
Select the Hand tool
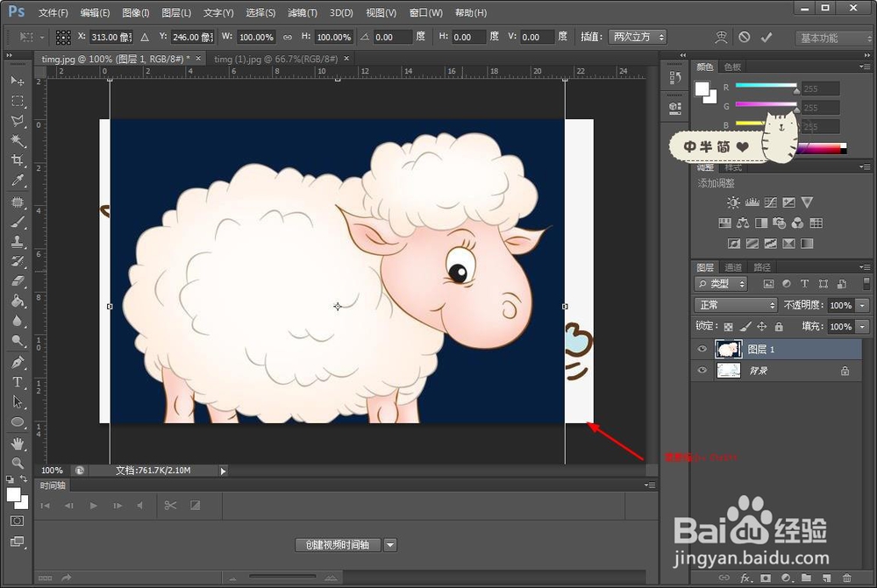pyautogui.click(x=18, y=443)
